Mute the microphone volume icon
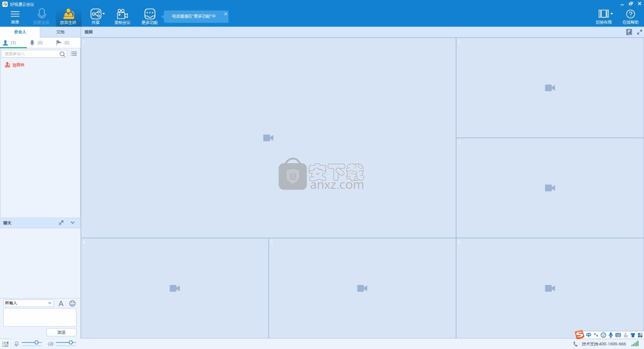 [17, 344]
